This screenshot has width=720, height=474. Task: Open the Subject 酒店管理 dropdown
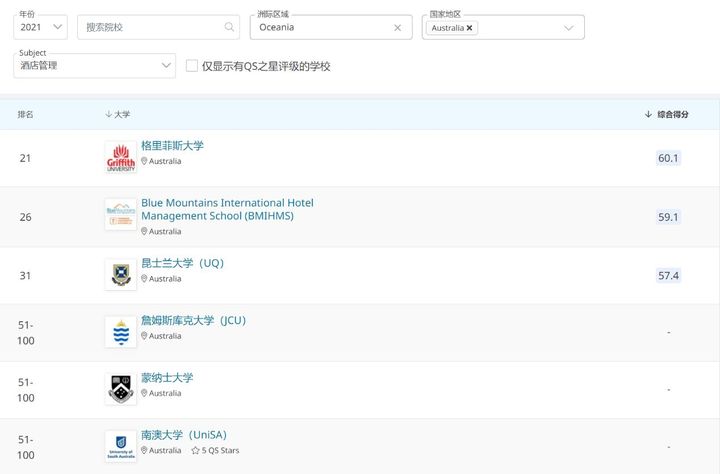[x=95, y=66]
